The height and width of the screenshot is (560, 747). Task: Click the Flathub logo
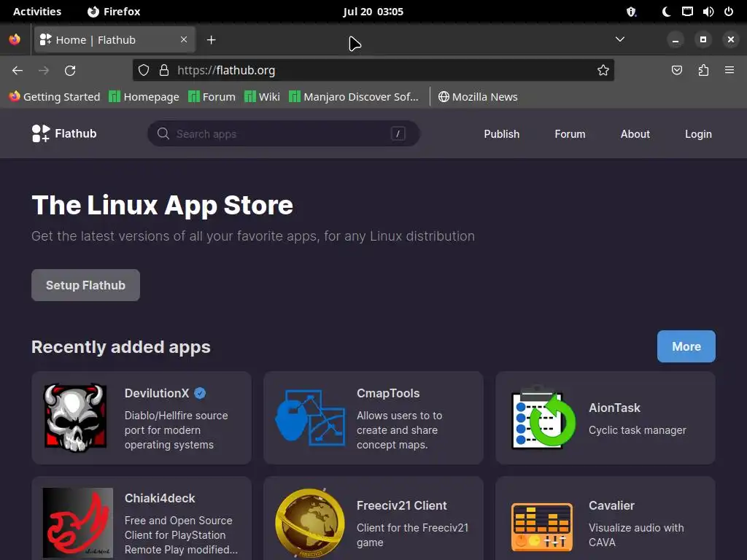click(64, 133)
